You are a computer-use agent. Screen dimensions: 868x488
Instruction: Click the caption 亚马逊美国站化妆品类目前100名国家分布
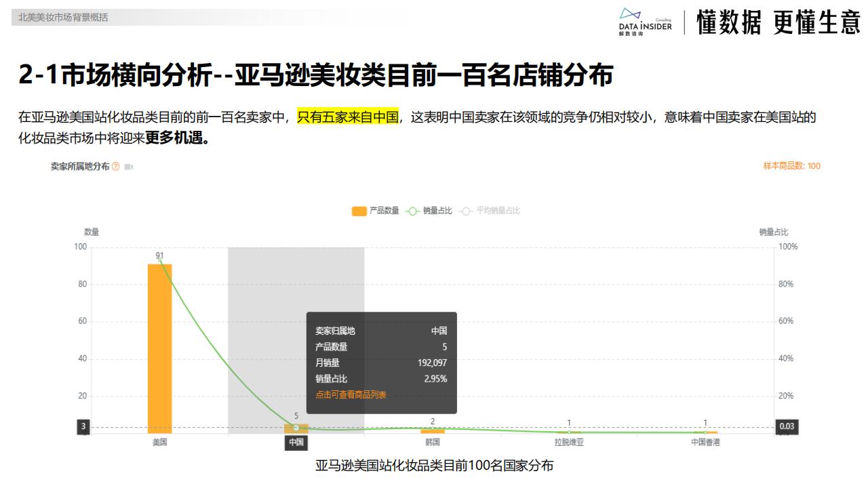tap(434, 466)
